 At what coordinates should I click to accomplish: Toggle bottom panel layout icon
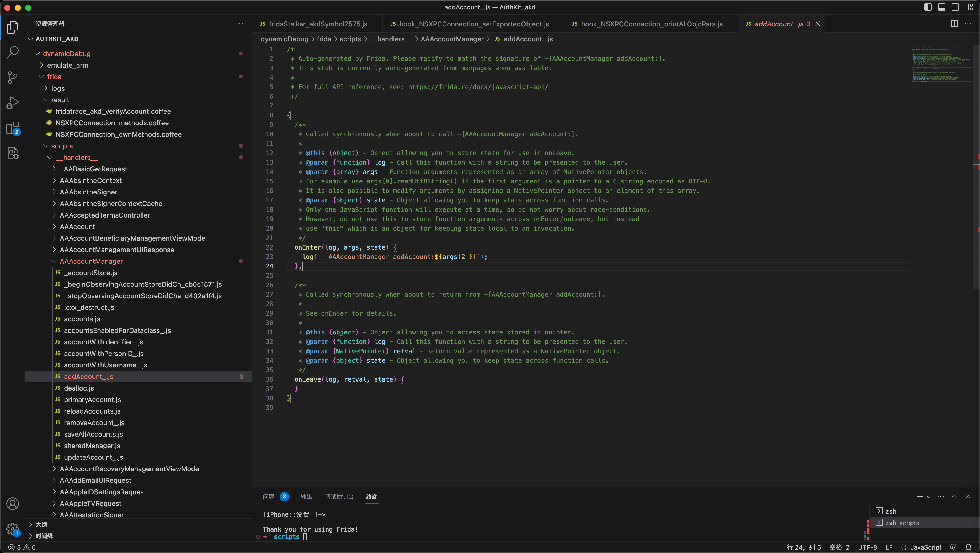(942, 7)
